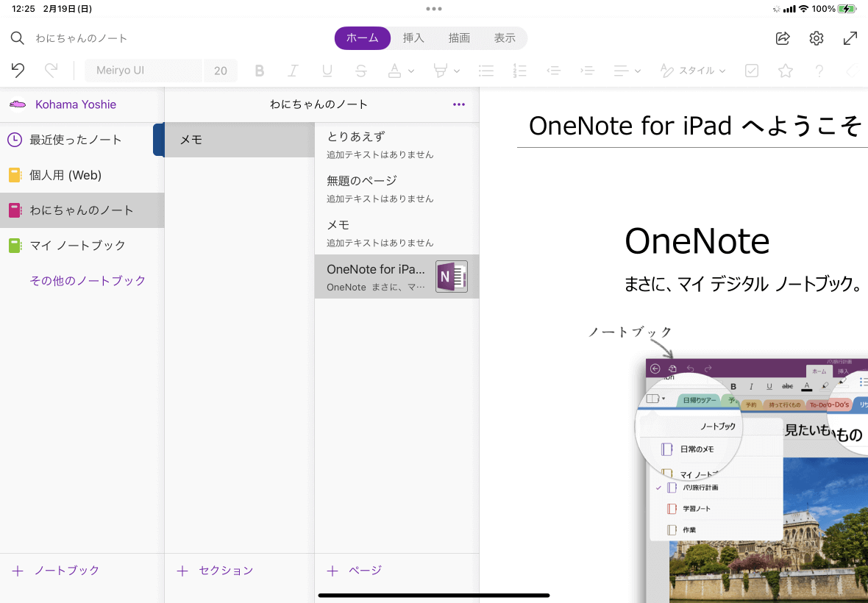Toggle bold formatting
This screenshot has width=868, height=603.
[259, 71]
